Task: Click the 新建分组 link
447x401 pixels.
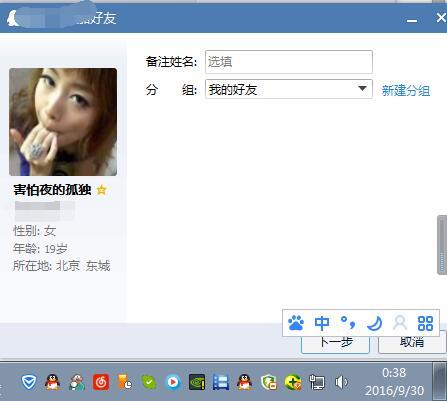Action: click(x=406, y=90)
